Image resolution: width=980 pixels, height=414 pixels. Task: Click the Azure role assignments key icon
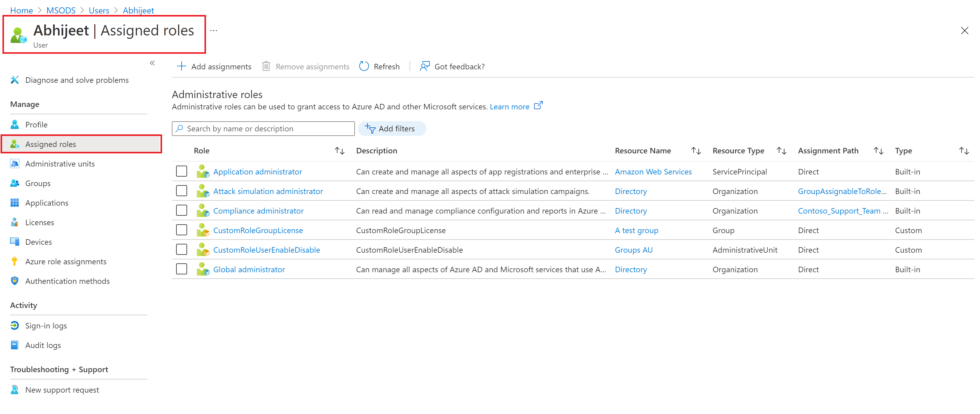coord(14,261)
